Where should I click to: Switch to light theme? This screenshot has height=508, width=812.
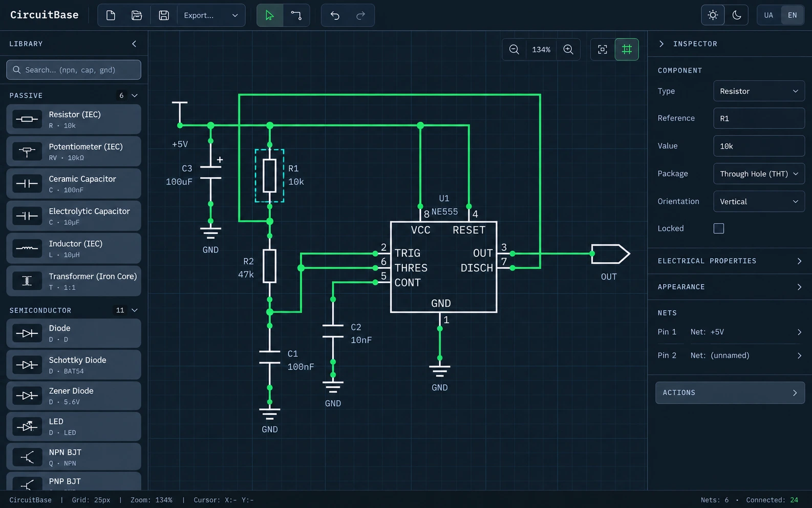(713, 15)
